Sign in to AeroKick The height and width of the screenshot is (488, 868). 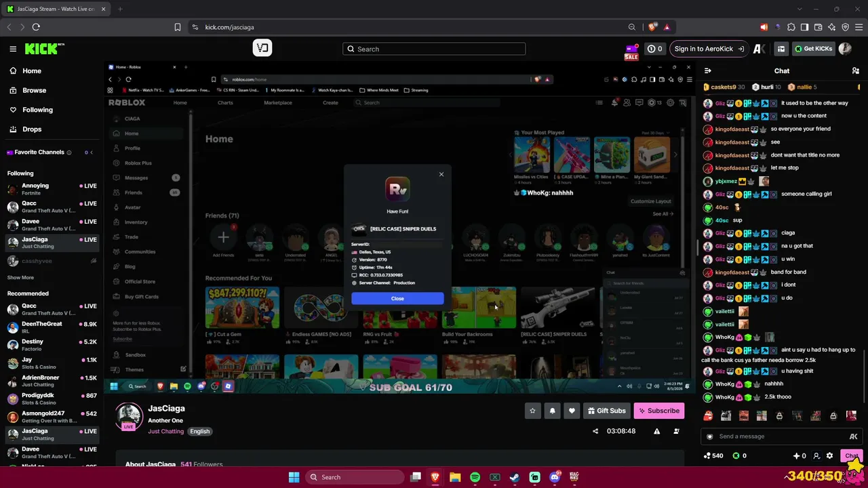click(x=709, y=49)
